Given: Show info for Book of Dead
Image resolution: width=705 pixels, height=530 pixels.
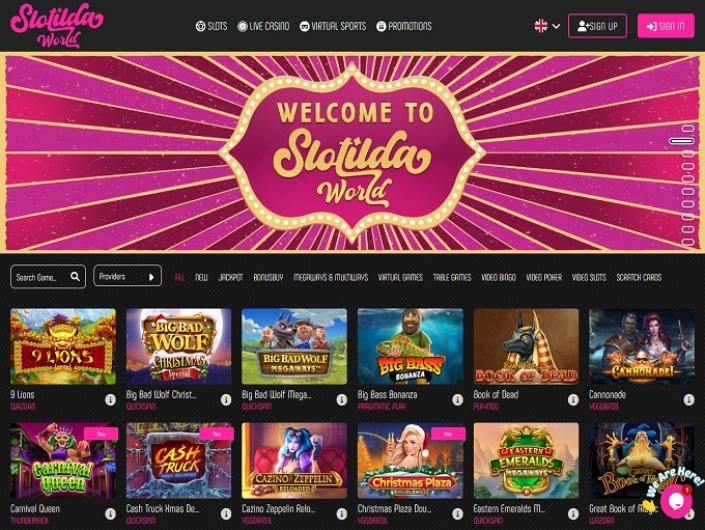Looking at the screenshot, I should point(573,399).
